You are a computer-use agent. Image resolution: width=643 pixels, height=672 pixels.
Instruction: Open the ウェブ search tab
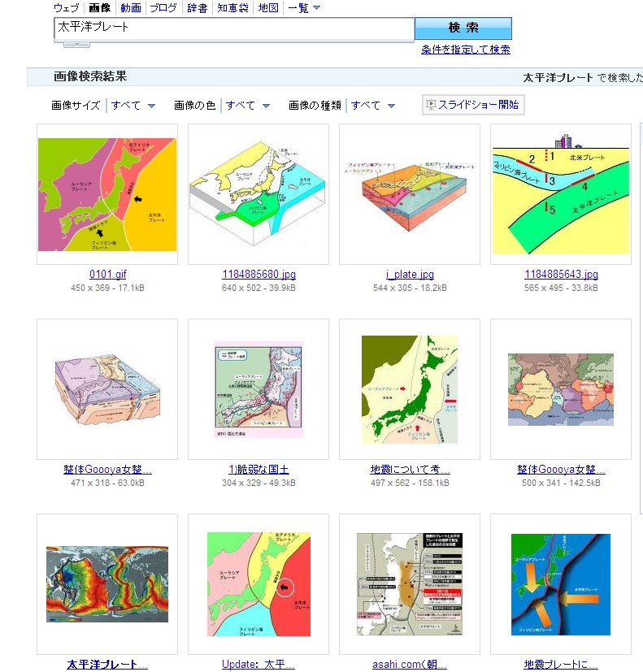(67, 7)
